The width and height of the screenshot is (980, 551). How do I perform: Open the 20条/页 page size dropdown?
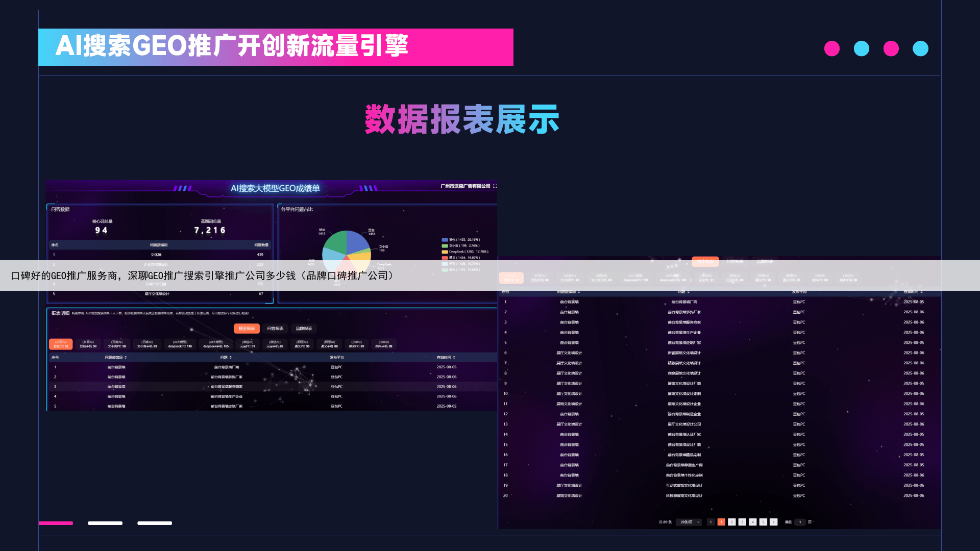point(690,522)
